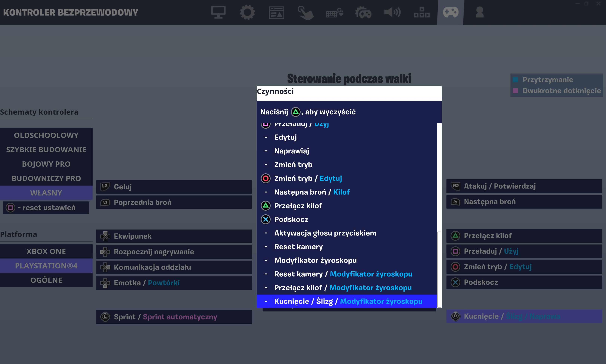Click the right stick icon next to Kucnięcie
The width and height of the screenshot is (606, 364).
455,316
